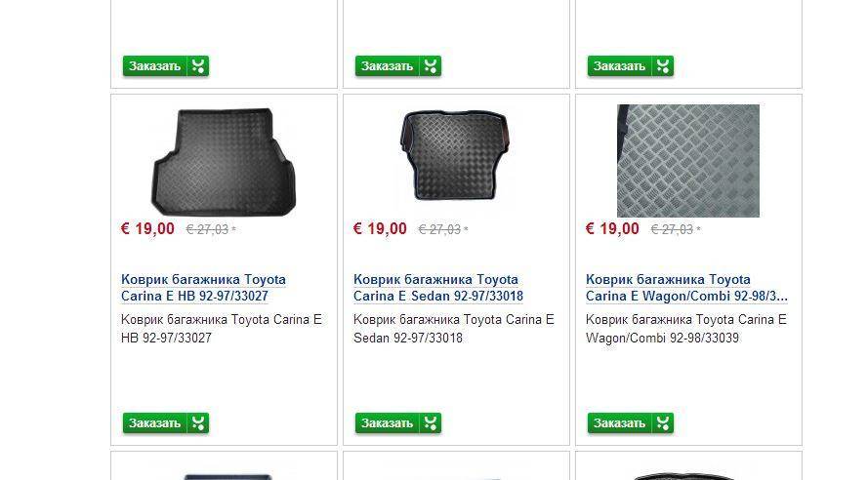Click the Carina E HB description text

(221, 329)
